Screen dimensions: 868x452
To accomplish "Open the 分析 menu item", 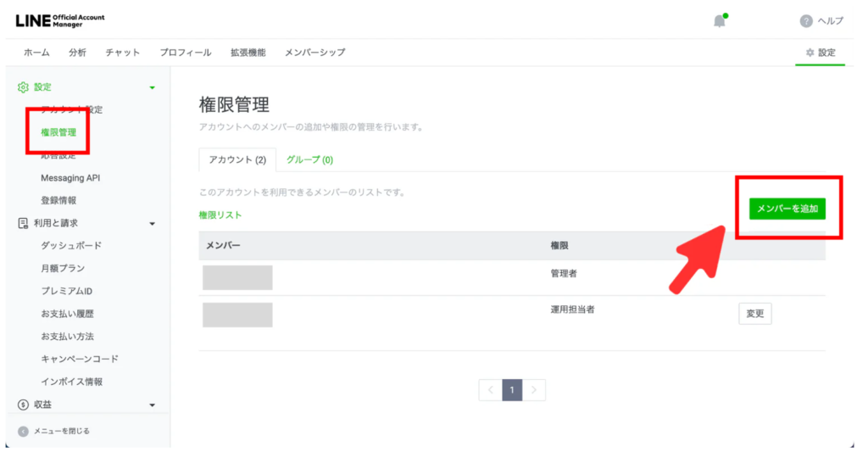I will pyautogui.click(x=77, y=53).
